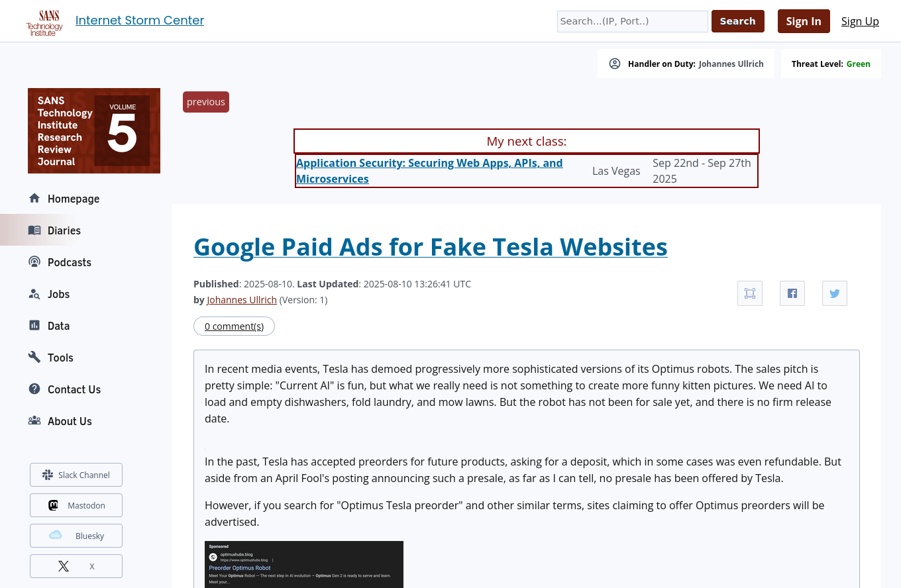Click the Contact Us question-mark icon
Viewport: 901px width, 588px height.
[x=34, y=389]
